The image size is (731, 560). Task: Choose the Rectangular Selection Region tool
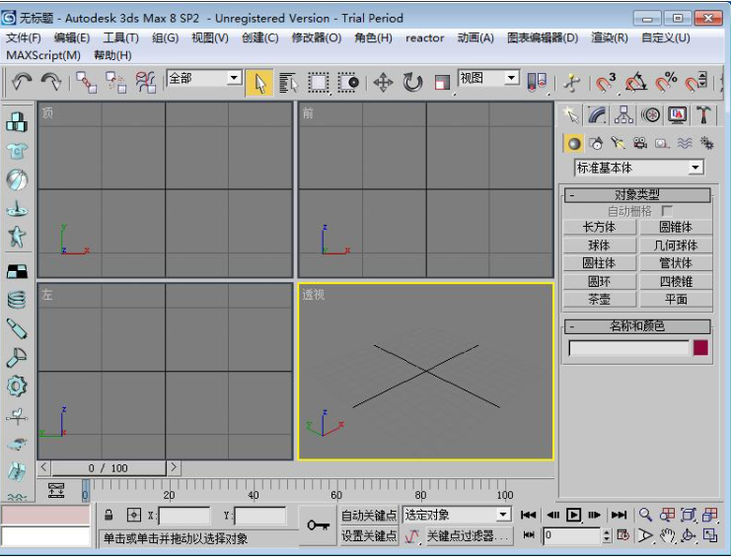tap(319, 83)
